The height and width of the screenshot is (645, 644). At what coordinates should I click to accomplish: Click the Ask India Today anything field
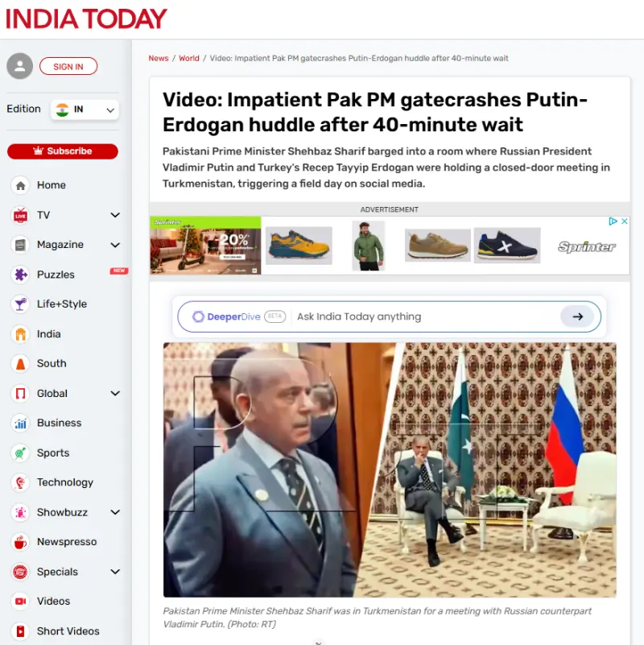tap(423, 316)
